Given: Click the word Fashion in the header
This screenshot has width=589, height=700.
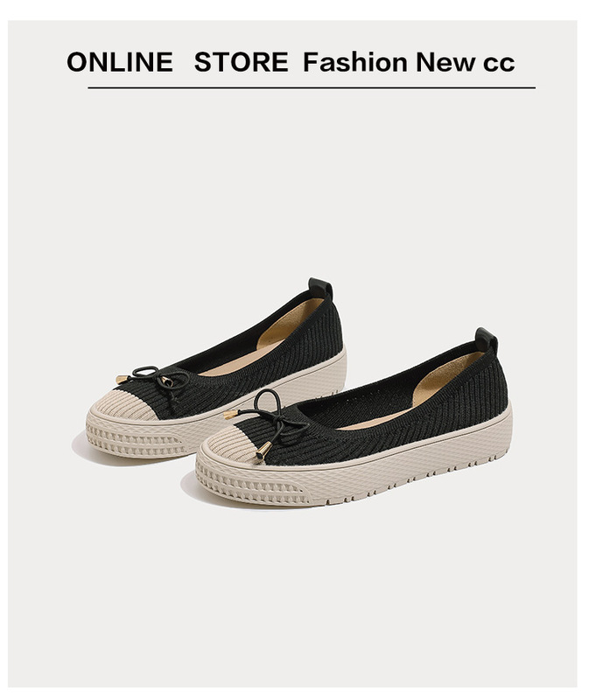Looking at the screenshot, I should point(355,61).
